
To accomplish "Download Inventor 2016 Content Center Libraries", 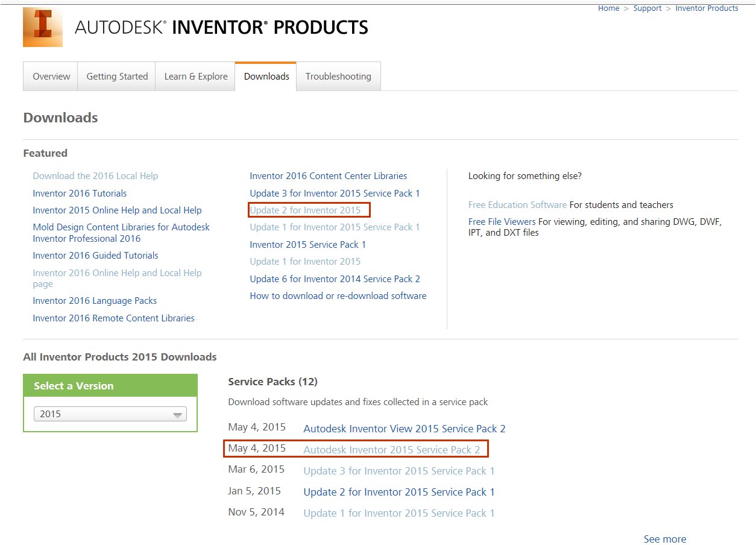I will tap(328, 175).
